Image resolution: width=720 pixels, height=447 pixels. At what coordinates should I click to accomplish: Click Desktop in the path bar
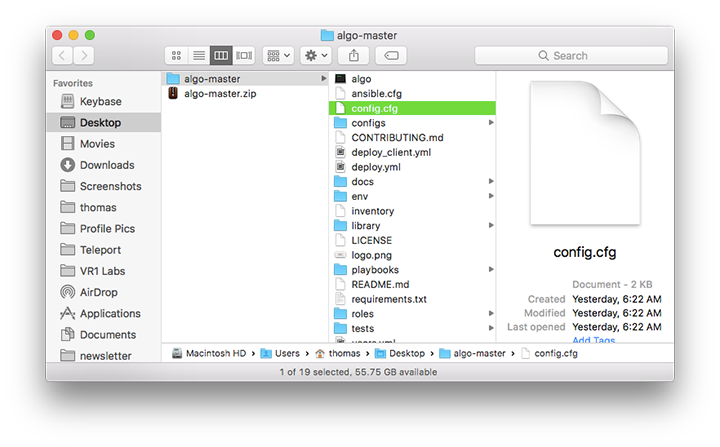400,353
